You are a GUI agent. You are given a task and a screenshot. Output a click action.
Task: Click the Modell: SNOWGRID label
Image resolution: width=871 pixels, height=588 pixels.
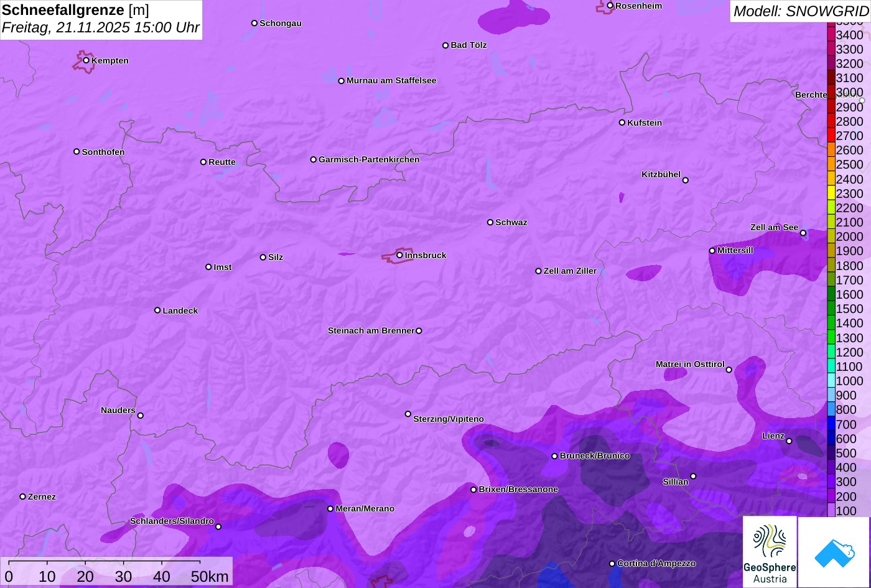pyautogui.click(x=801, y=11)
